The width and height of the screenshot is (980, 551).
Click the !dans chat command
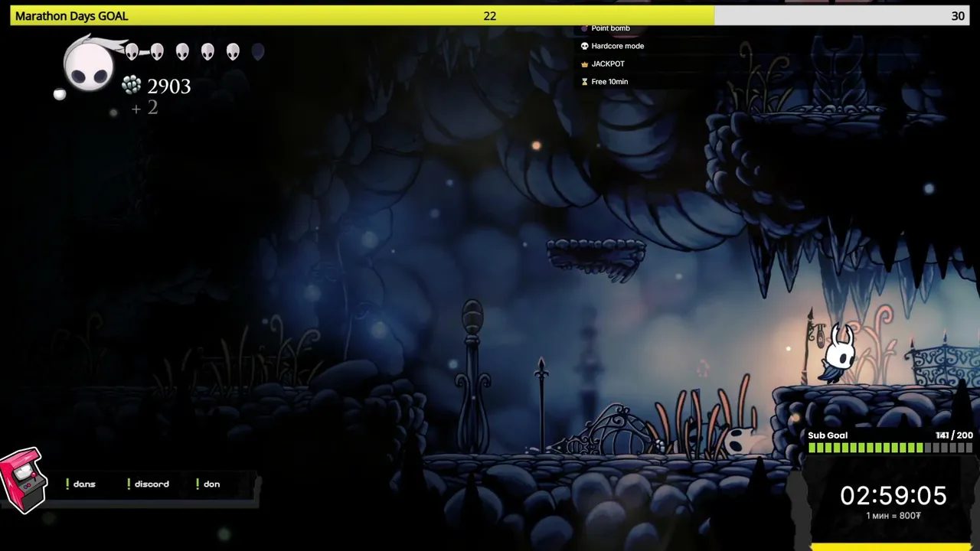(x=80, y=484)
